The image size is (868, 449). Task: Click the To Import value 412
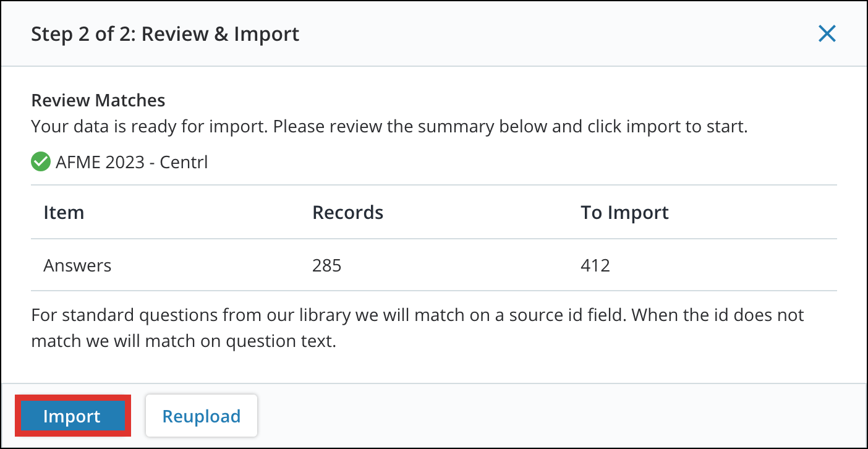(x=595, y=265)
